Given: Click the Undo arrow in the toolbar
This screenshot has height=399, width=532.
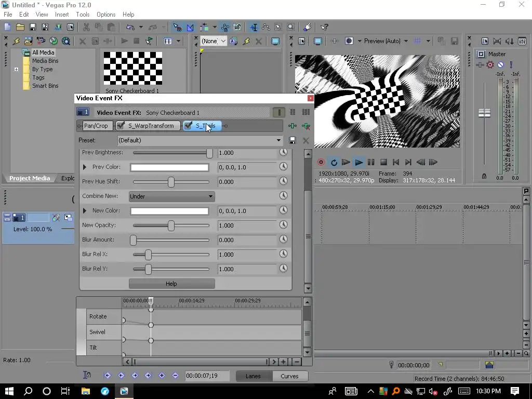Looking at the screenshot, I should pos(130,27).
